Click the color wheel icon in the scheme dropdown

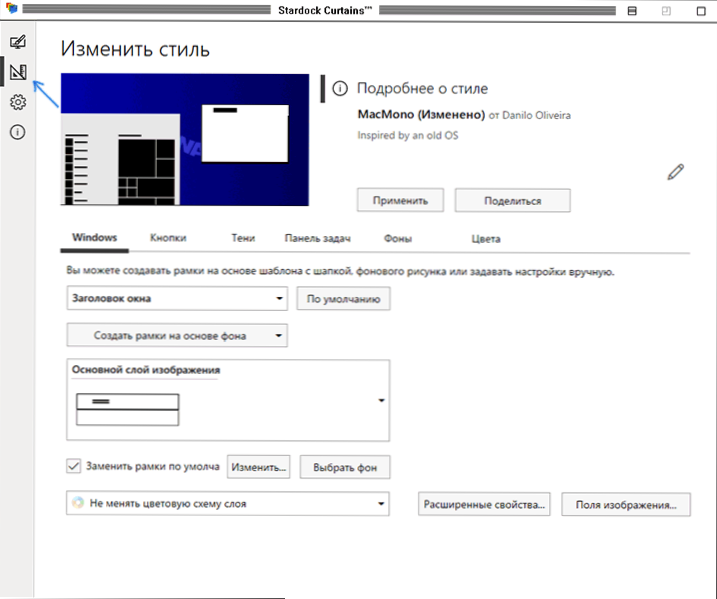pyautogui.click(x=78, y=503)
